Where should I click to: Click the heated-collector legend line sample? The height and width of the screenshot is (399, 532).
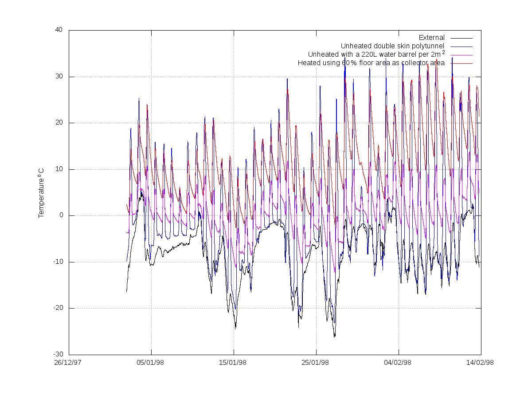(x=462, y=63)
